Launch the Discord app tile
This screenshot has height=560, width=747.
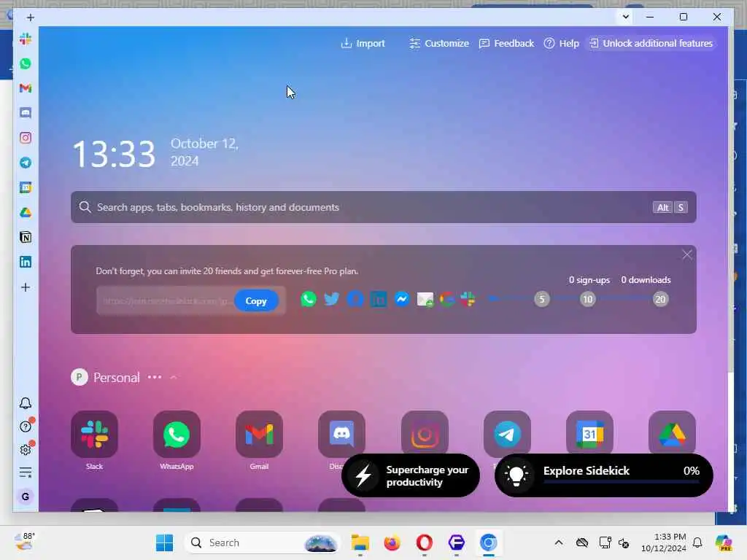tap(341, 433)
